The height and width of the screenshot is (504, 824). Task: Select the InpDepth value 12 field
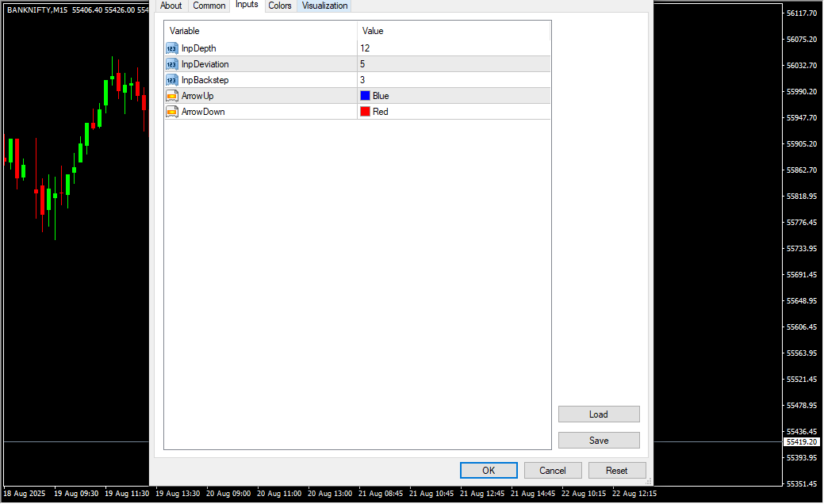pyautogui.click(x=452, y=48)
